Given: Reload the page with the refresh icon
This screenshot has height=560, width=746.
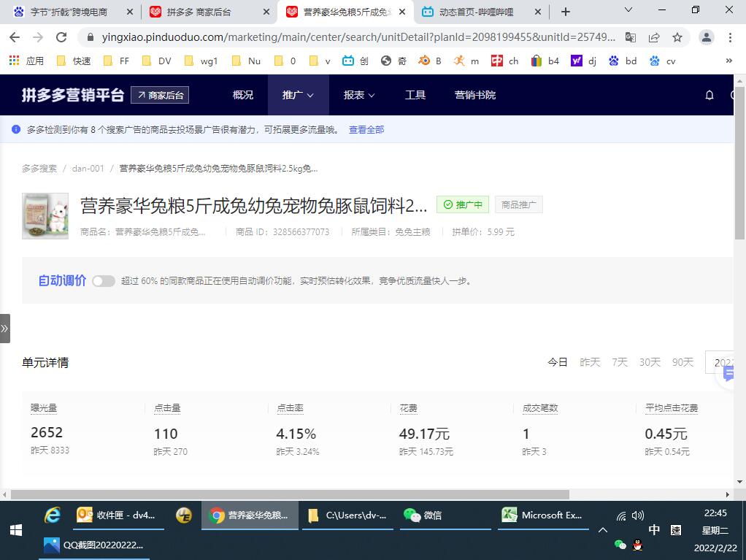Looking at the screenshot, I should pos(61,37).
